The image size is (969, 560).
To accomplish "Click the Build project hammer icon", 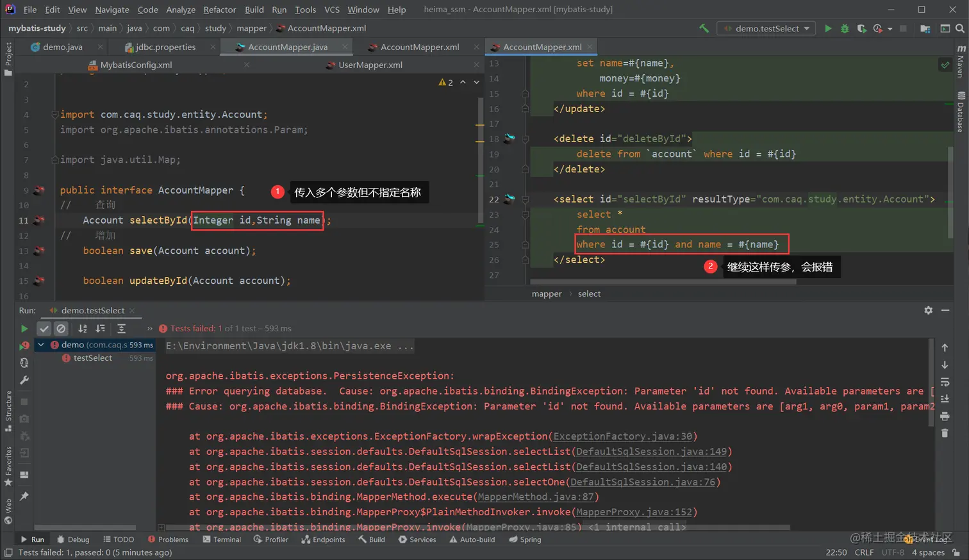I will (704, 28).
